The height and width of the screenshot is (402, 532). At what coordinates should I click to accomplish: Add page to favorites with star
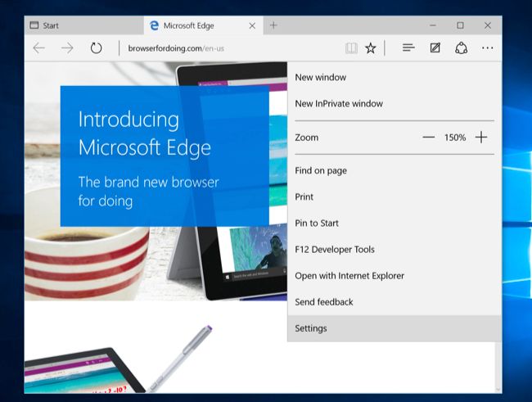click(x=371, y=48)
